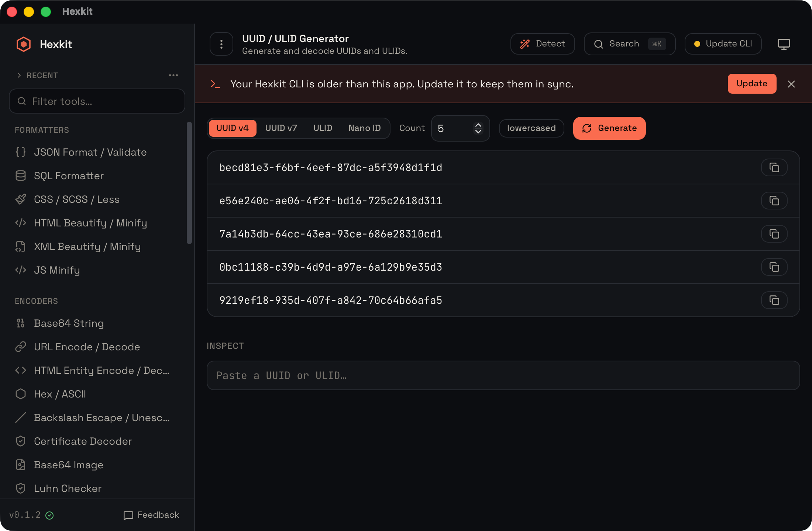Click the SQL Formatter database icon
Viewport: 812px width, 531px height.
point(21,176)
